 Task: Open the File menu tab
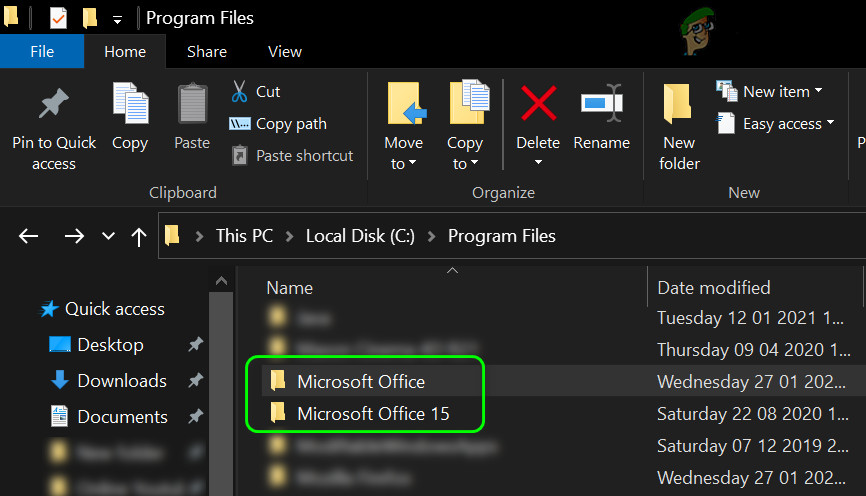click(42, 51)
